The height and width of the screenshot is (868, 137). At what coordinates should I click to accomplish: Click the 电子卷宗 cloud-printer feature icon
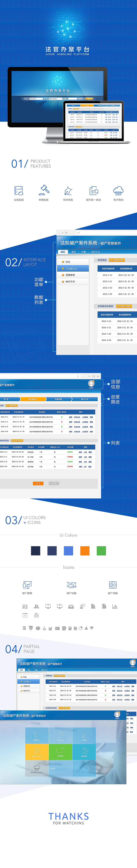118,191
